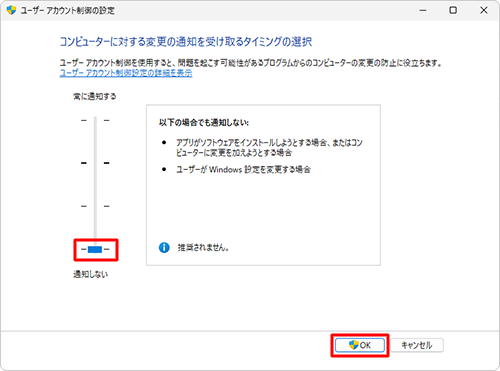
Task: Click the UAC shield icon in title bar
Action: (x=11, y=10)
